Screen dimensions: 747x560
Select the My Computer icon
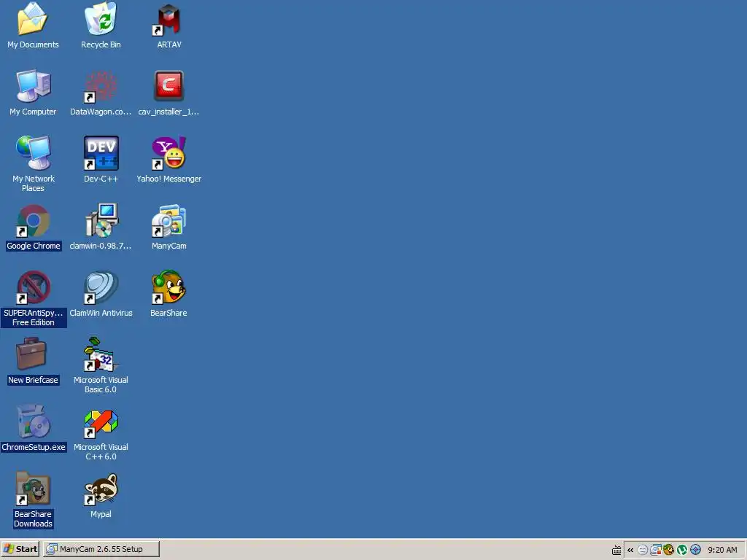click(x=33, y=86)
